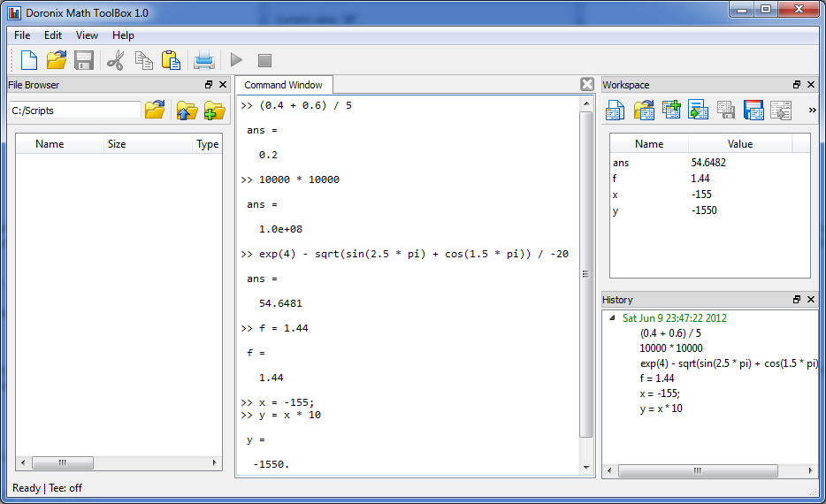
Task: Sort File Browser by Size column
Action: pos(148,144)
